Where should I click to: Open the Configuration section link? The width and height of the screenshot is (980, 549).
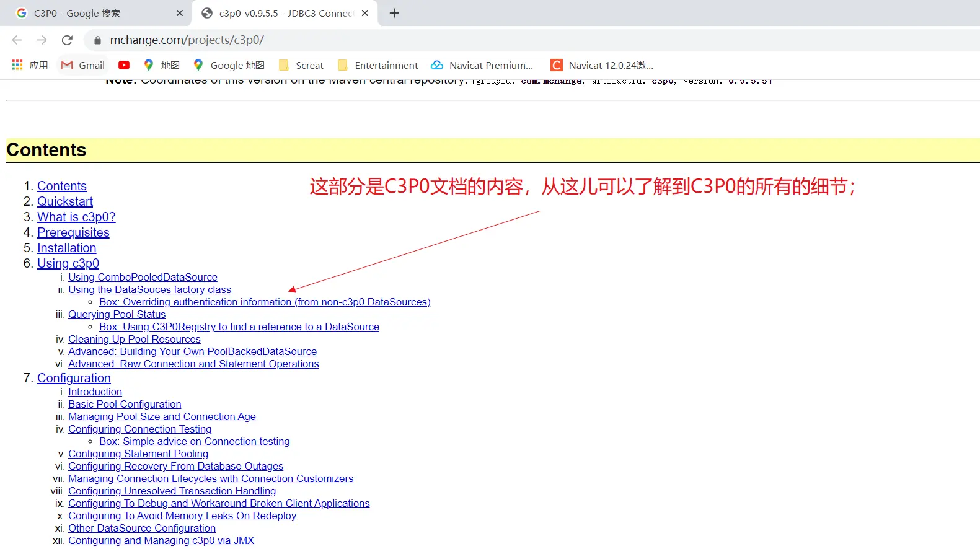74,378
